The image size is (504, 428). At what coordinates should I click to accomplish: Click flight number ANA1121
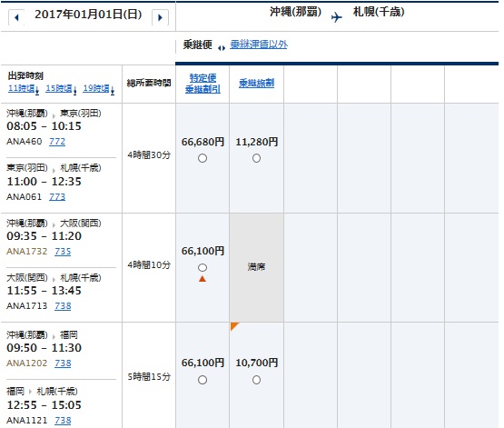click(x=27, y=421)
